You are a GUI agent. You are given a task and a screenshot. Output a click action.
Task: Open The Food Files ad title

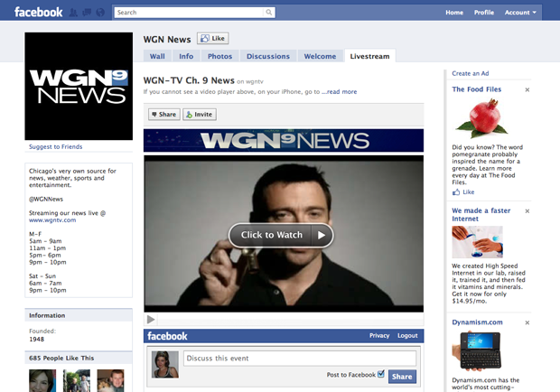click(x=476, y=89)
